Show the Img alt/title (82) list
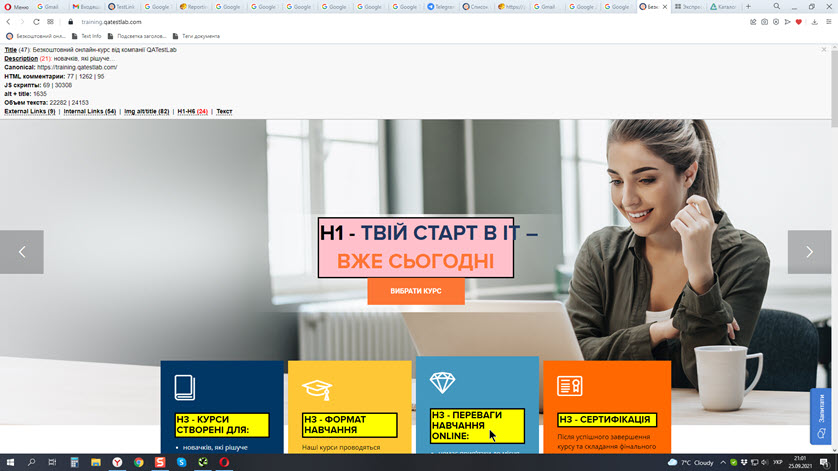Image resolution: width=838 pixels, height=471 pixels. [x=145, y=111]
